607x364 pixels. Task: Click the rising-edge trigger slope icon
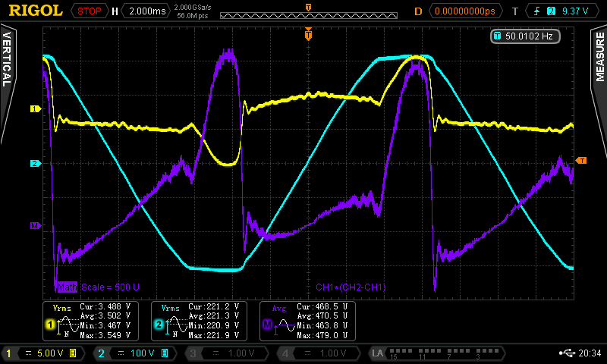[x=537, y=11]
